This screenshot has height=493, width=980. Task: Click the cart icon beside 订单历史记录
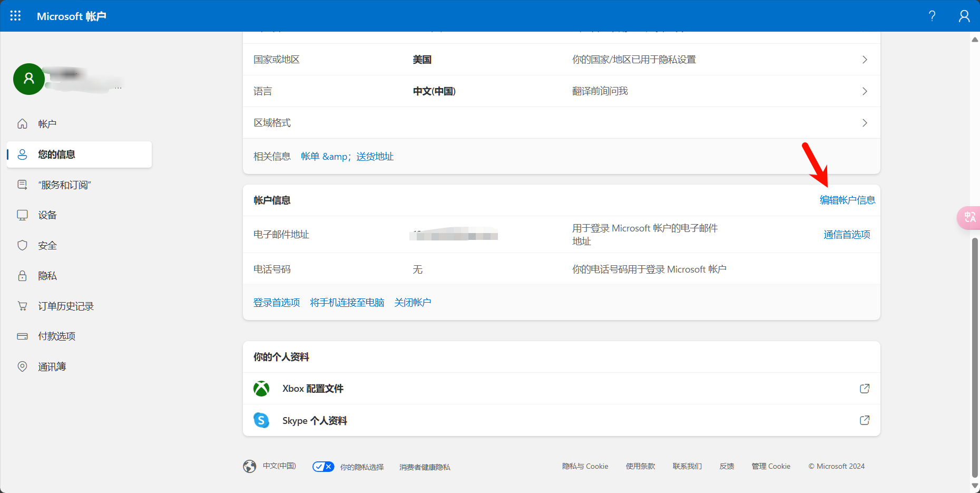coord(22,306)
